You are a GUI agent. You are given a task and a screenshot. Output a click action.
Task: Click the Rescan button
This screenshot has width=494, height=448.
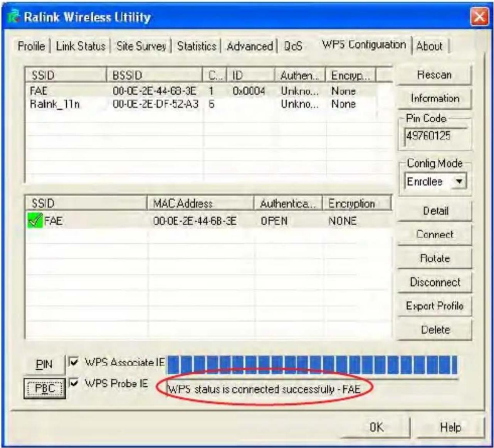tap(434, 75)
